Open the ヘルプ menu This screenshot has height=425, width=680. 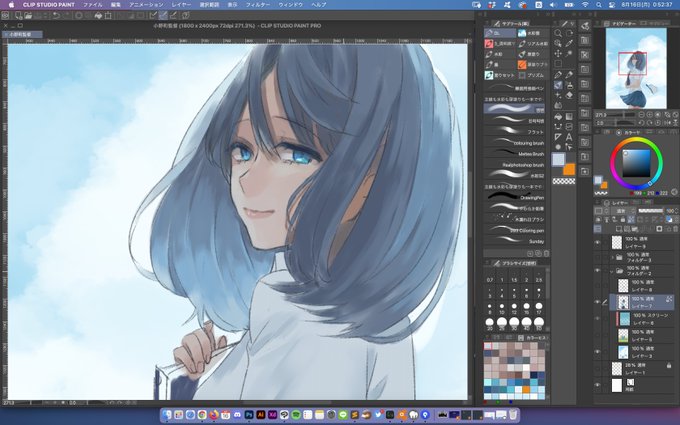click(319, 5)
